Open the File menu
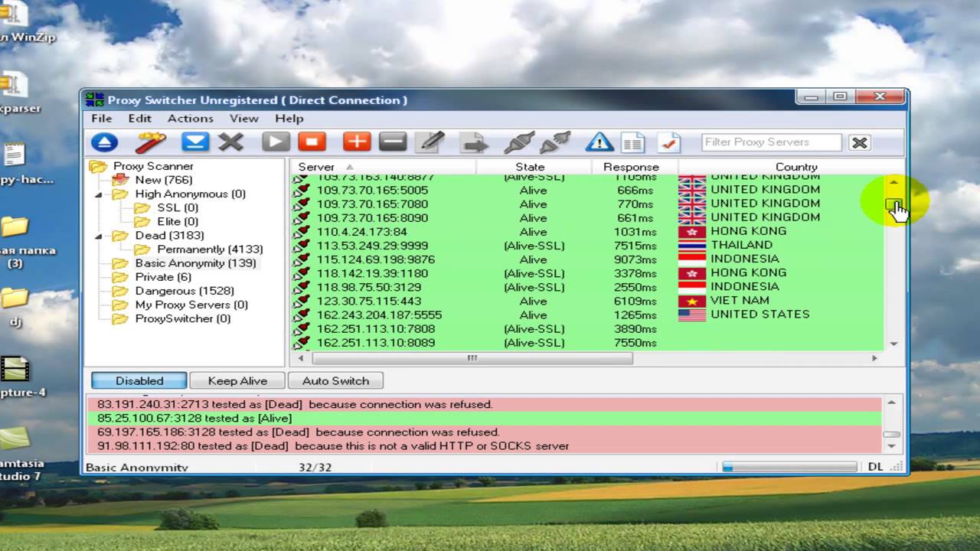This screenshot has width=980, height=551. (x=102, y=119)
